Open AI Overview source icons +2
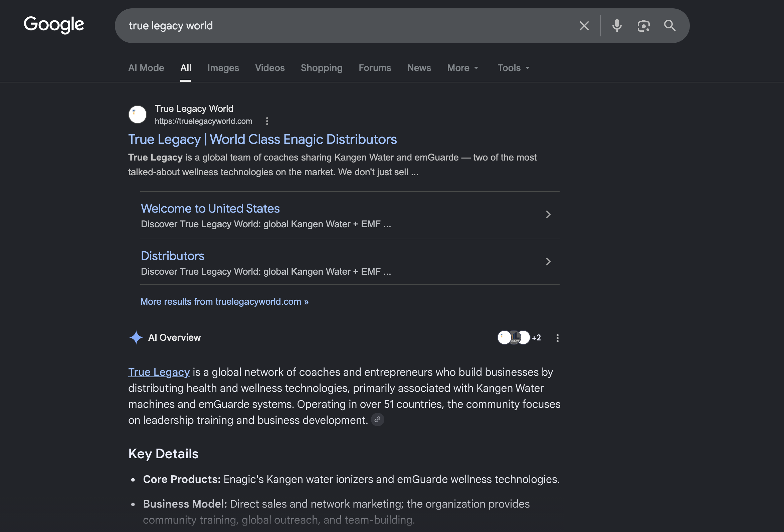Viewport: 784px width, 532px height. pyautogui.click(x=519, y=337)
